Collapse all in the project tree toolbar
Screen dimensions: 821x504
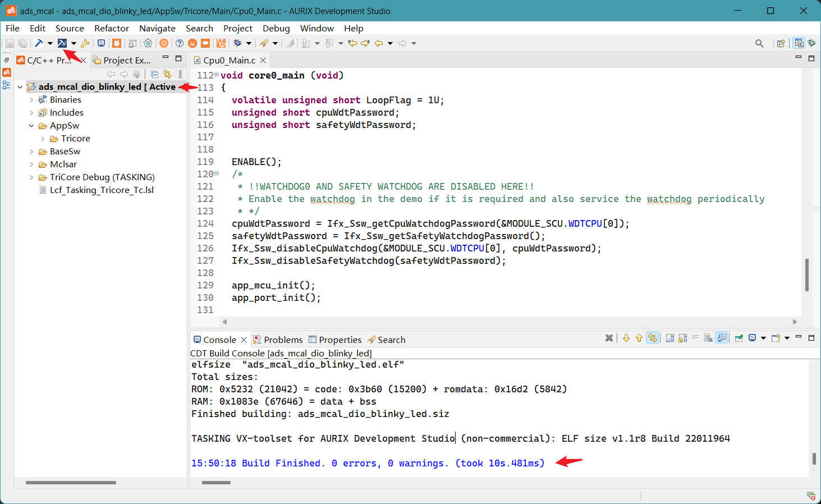[155, 74]
